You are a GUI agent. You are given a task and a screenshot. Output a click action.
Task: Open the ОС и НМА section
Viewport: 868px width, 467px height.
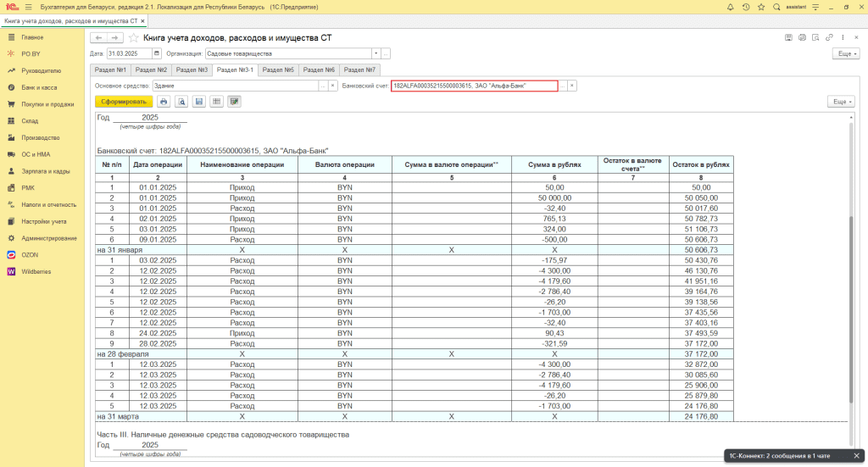pyautogui.click(x=36, y=154)
